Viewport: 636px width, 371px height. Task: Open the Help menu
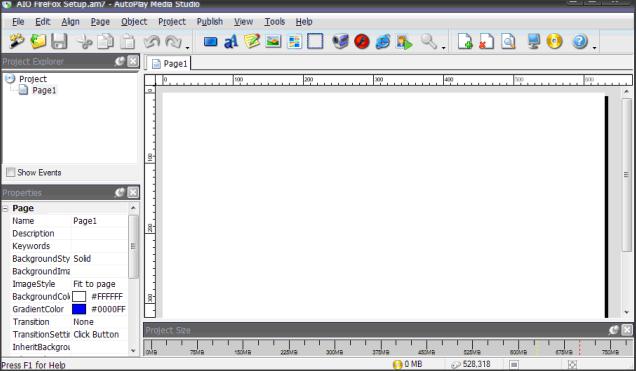304,21
